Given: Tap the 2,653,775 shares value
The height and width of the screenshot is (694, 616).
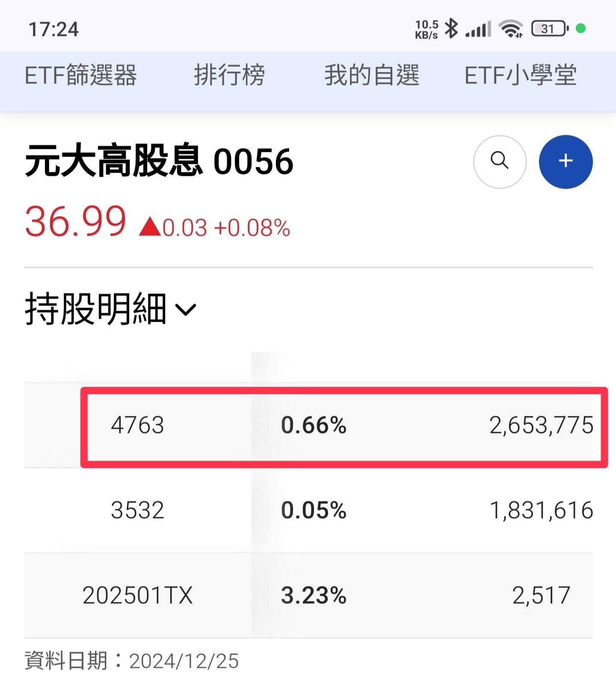Looking at the screenshot, I should (x=541, y=425).
